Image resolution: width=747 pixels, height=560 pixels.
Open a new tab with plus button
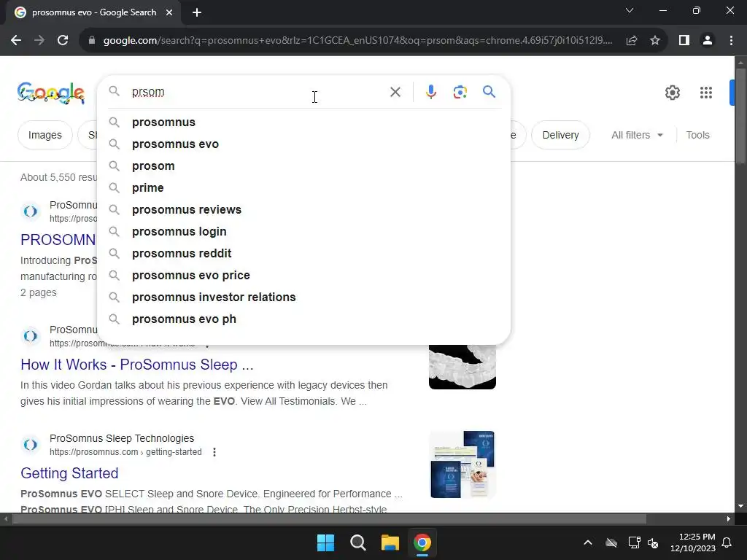(x=197, y=12)
